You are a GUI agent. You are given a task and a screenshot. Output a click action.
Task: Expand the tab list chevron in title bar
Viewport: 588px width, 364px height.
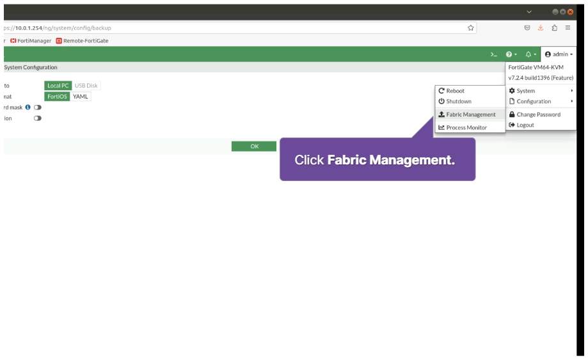pos(528,12)
